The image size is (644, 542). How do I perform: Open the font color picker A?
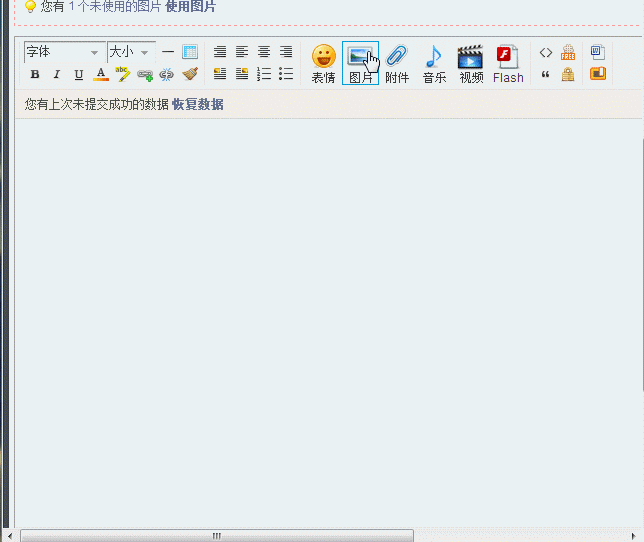click(x=101, y=74)
